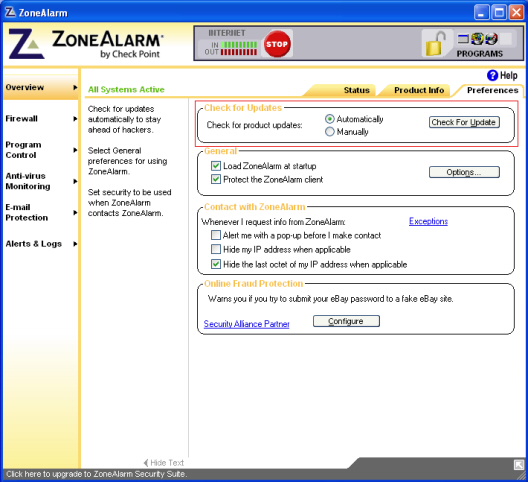Click the yellow Internet Lock padlock icon
The height and width of the screenshot is (482, 528).
click(435, 43)
